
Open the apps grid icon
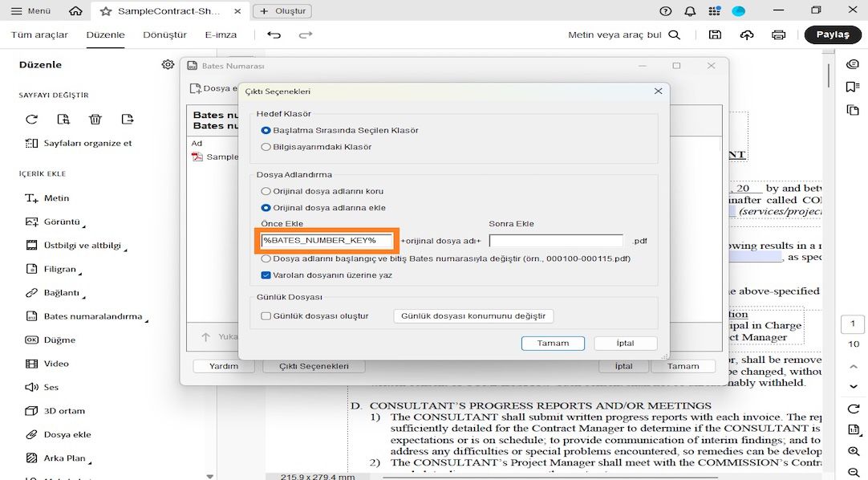(714, 11)
